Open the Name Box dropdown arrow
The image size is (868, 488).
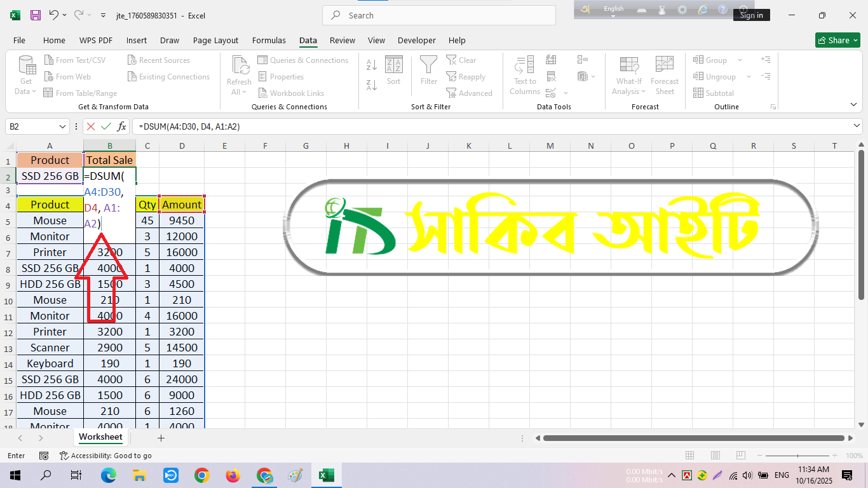[x=62, y=126]
